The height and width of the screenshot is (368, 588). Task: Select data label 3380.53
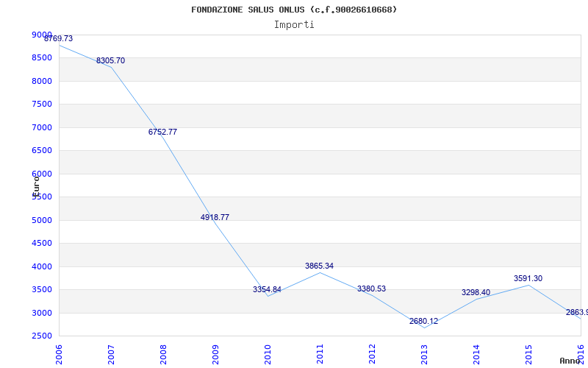point(371,289)
